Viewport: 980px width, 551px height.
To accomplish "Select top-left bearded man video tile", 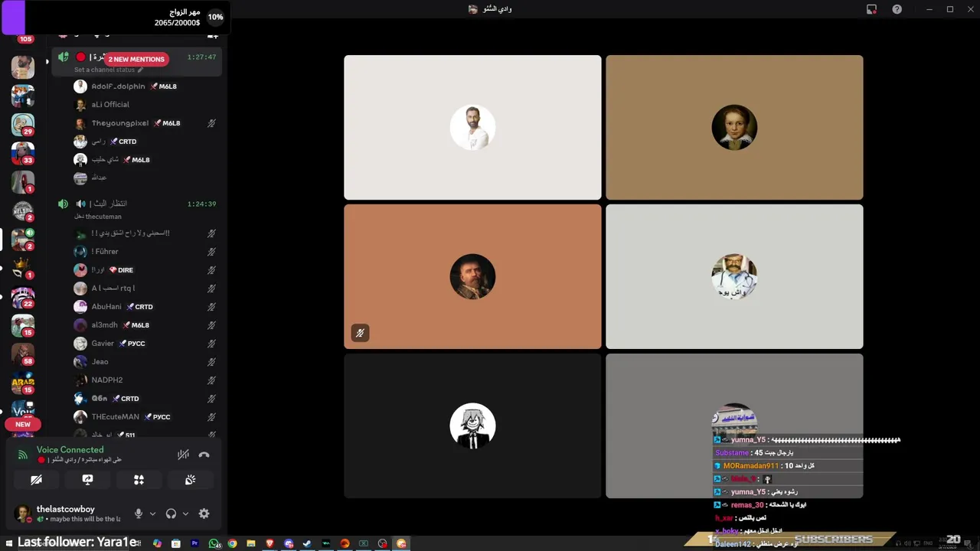I will 472,127.
